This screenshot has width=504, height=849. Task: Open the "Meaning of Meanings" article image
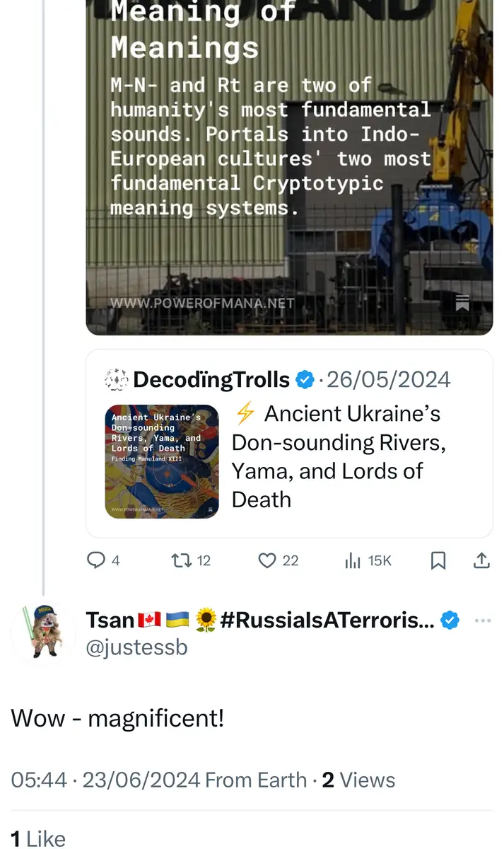(x=289, y=163)
